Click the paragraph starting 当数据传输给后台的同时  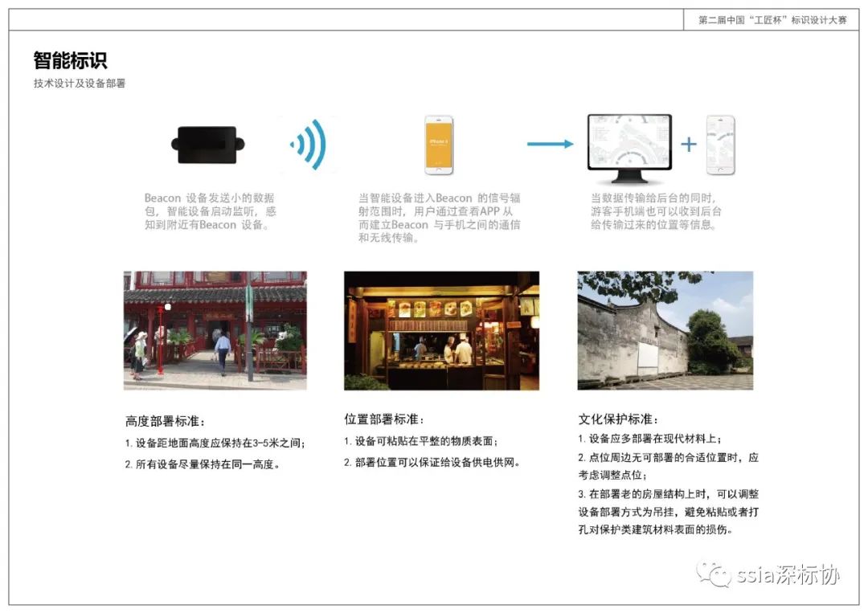click(x=656, y=211)
